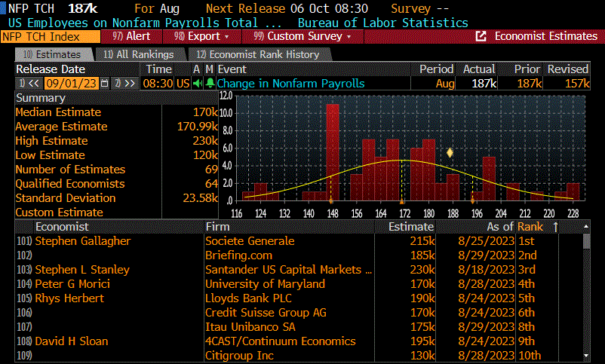
Task: Click the 1st rank cell
Action: click(527, 241)
